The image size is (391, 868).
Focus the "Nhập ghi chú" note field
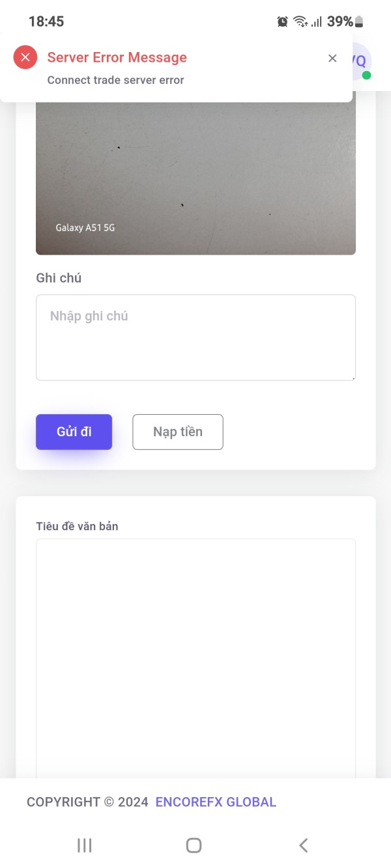(x=195, y=337)
